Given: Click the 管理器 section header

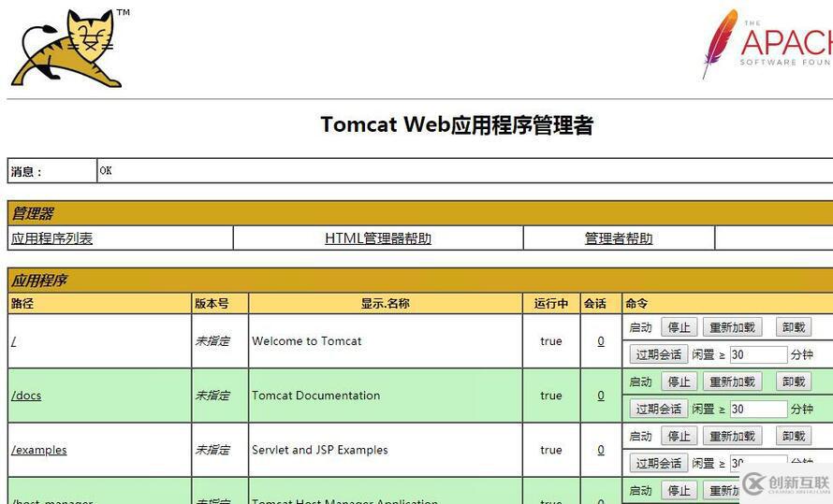Looking at the screenshot, I should tap(33, 213).
